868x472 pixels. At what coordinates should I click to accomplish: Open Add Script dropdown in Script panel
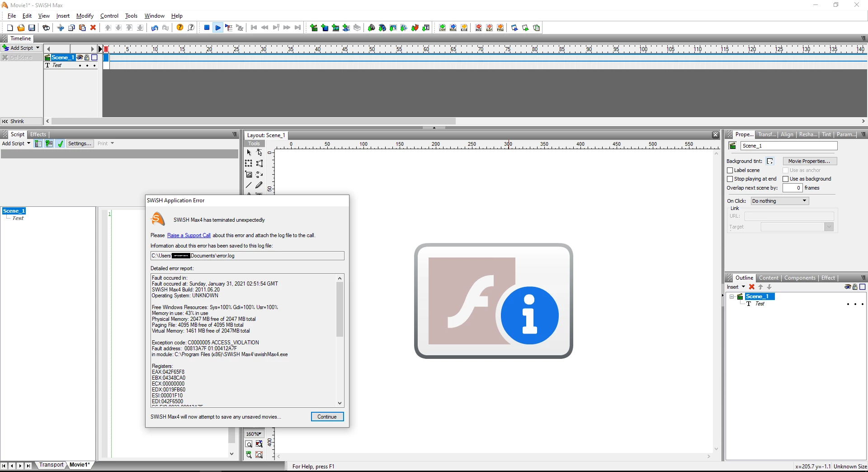16,144
